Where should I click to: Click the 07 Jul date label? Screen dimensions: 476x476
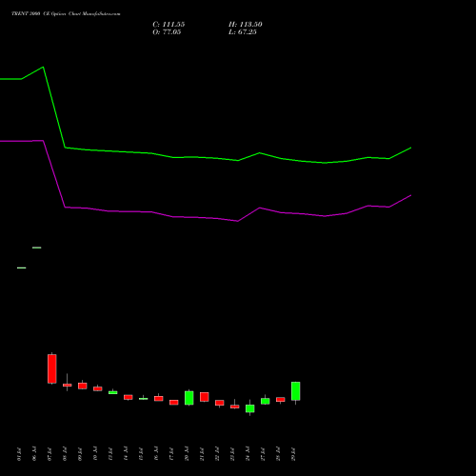tap(50, 454)
